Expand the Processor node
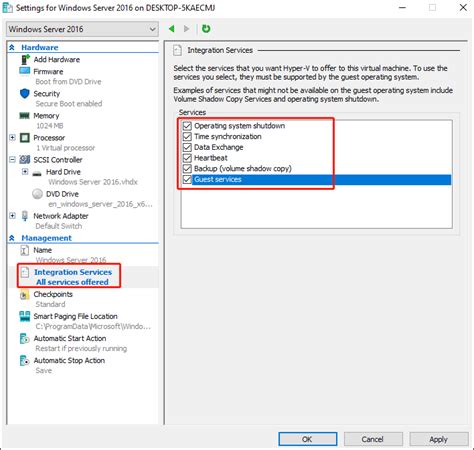 [12, 137]
